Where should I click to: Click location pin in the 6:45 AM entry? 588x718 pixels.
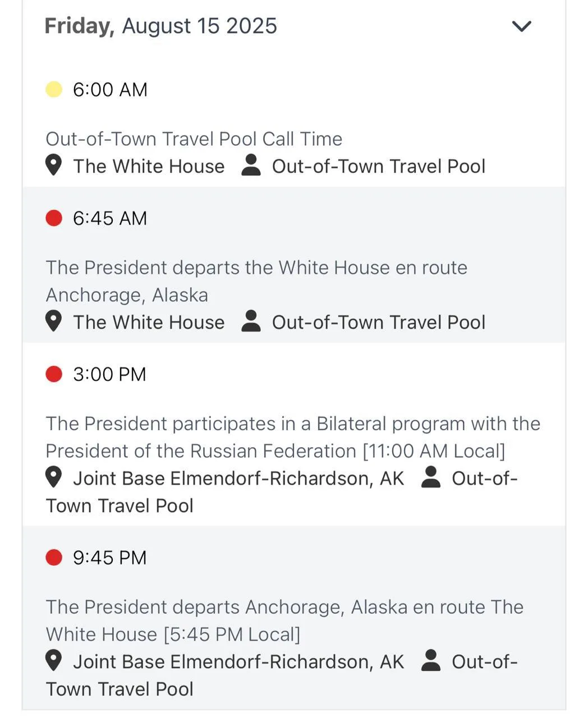click(x=53, y=322)
